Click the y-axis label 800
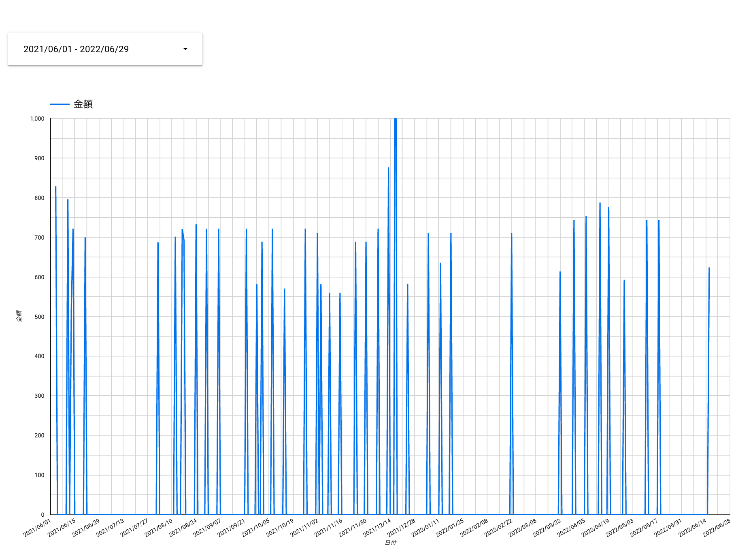The height and width of the screenshot is (560, 753). click(39, 198)
